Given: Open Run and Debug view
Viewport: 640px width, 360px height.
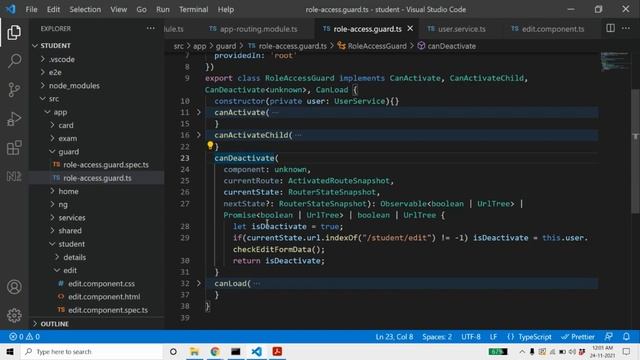Looking at the screenshot, I should 14,119.
